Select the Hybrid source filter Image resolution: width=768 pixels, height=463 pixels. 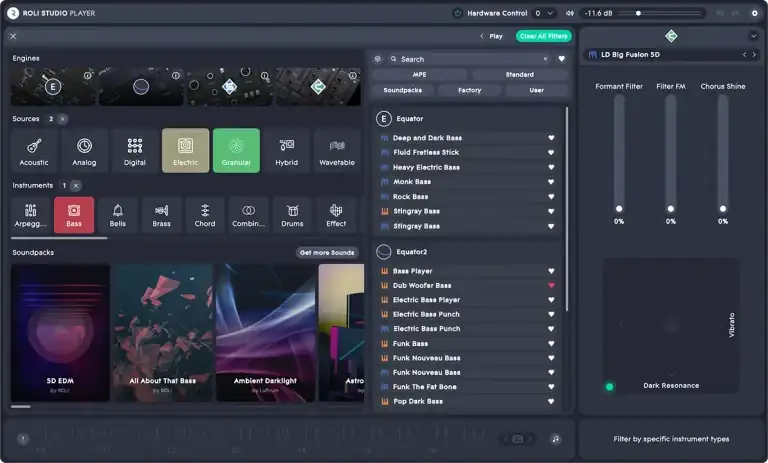coord(287,150)
